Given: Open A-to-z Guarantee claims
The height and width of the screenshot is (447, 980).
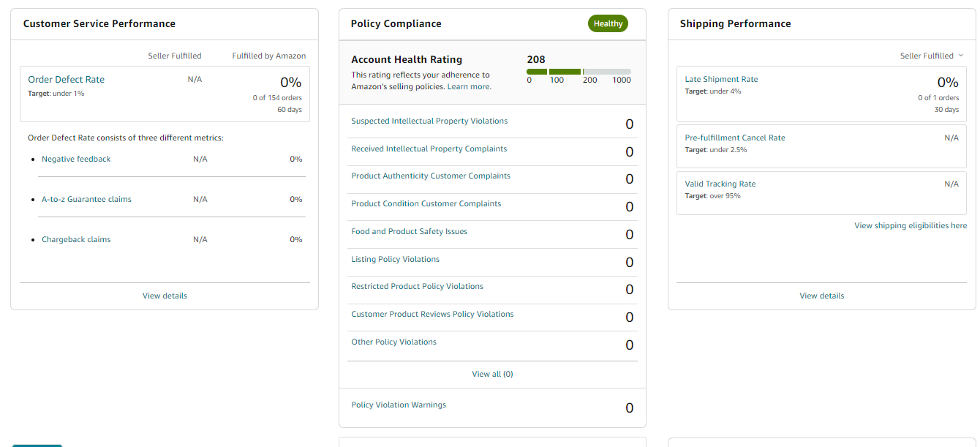Looking at the screenshot, I should pos(86,199).
